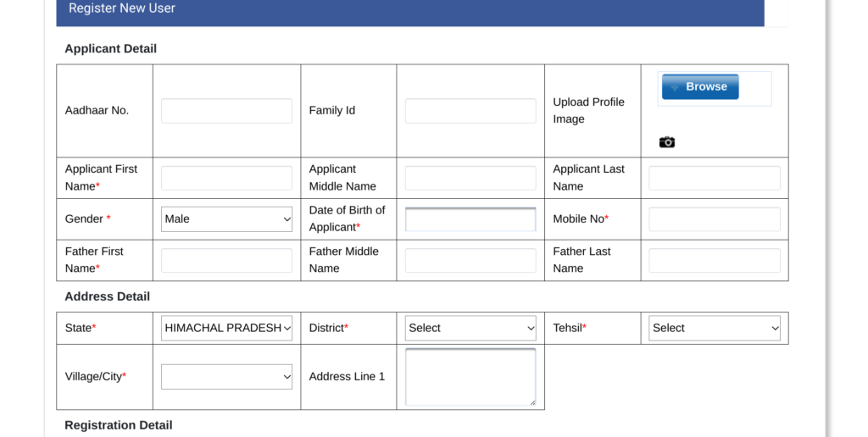Click the Date of Birth field

click(470, 219)
